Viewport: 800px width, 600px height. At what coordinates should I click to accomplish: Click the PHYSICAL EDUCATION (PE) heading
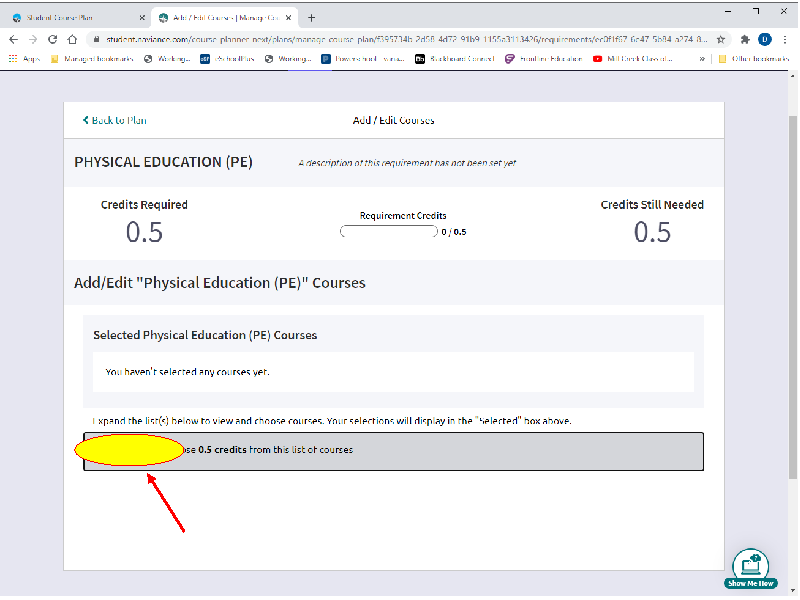point(163,162)
